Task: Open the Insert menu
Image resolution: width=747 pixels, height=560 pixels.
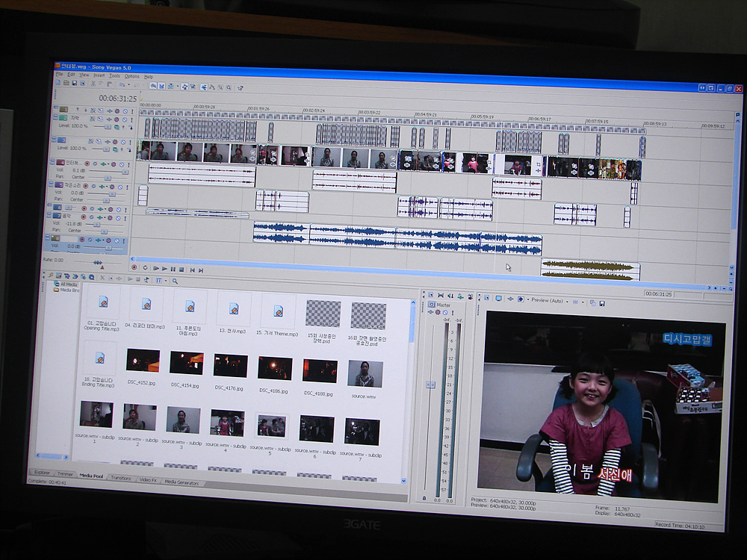Action: [99, 75]
